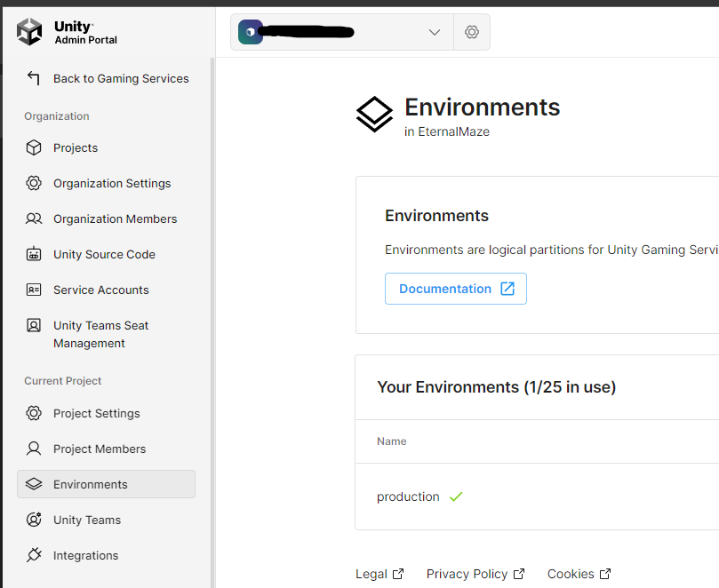This screenshot has width=719, height=588.
Task: Click the Environments are logical partitions description
Action: [552, 250]
